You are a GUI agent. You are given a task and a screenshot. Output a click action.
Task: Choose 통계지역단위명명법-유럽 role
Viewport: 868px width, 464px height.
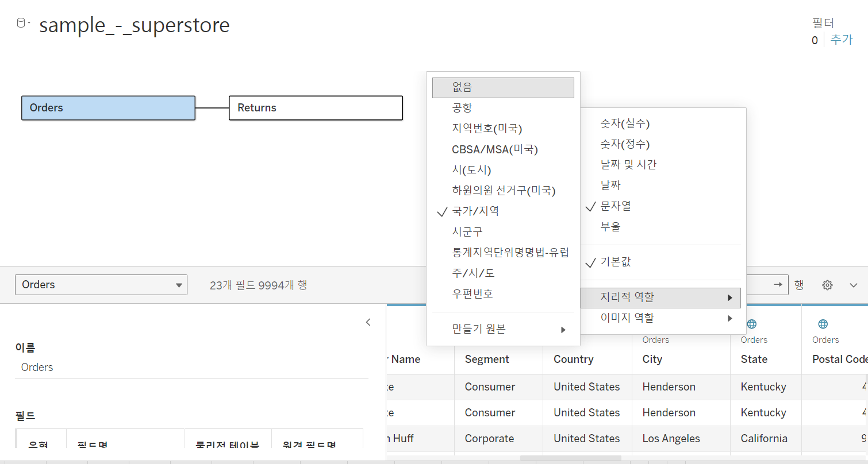503,252
